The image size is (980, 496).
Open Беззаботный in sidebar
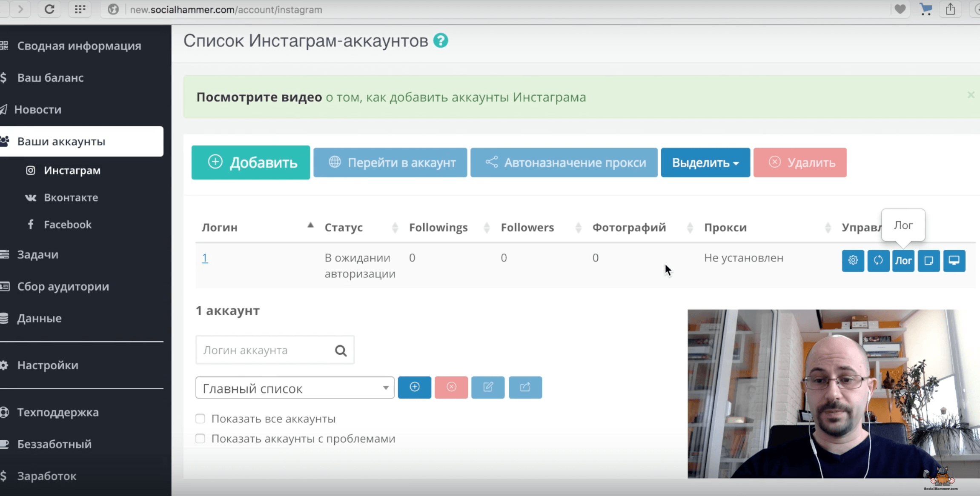(x=54, y=444)
